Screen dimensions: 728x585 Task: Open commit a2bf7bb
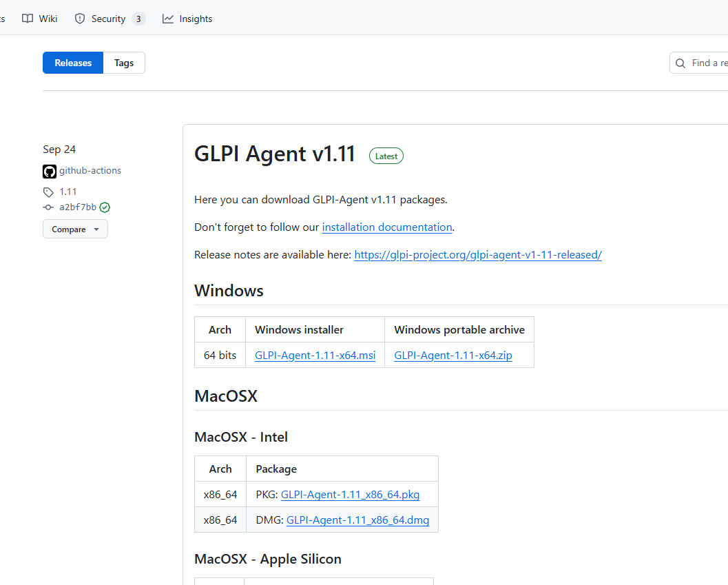click(78, 207)
